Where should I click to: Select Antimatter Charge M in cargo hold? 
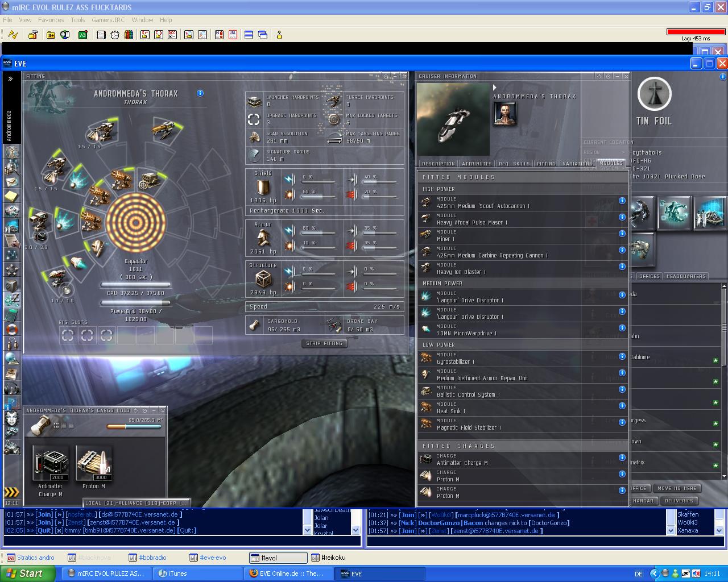51,472
